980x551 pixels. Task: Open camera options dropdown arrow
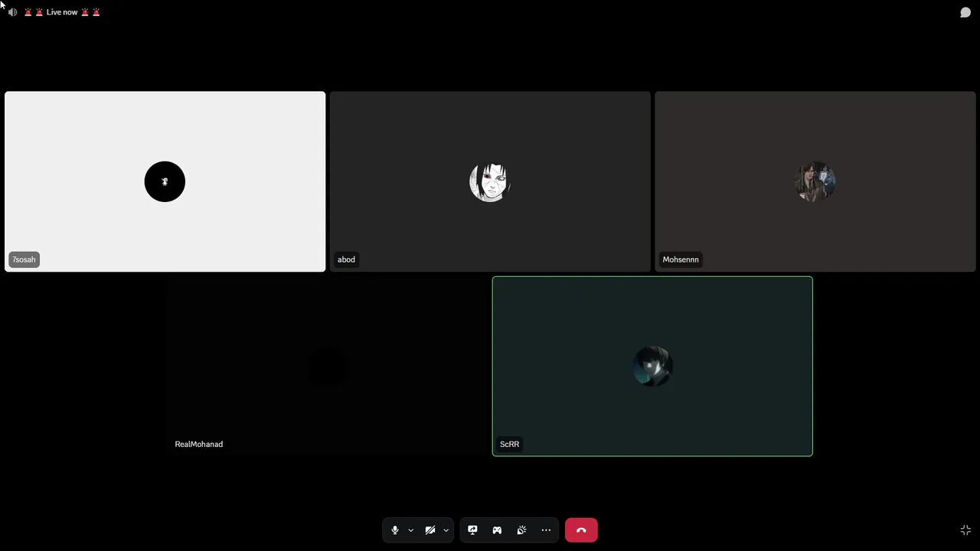(446, 530)
